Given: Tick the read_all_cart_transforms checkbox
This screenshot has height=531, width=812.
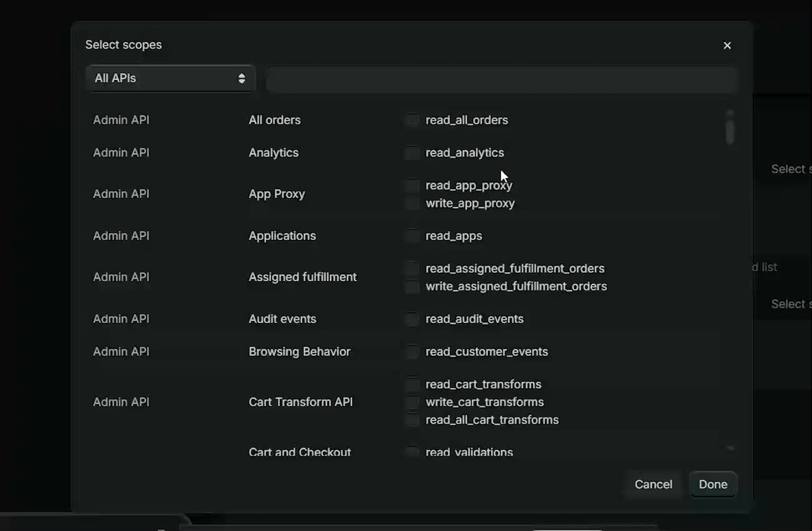Looking at the screenshot, I should tap(412, 420).
